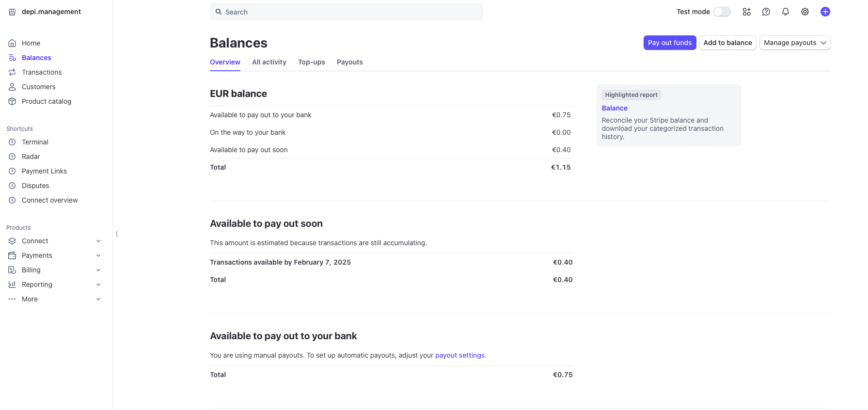Open the apps grid icon in header
Image resolution: width=868 pixels, height=410 pixels.
click(x=747, y=12)
